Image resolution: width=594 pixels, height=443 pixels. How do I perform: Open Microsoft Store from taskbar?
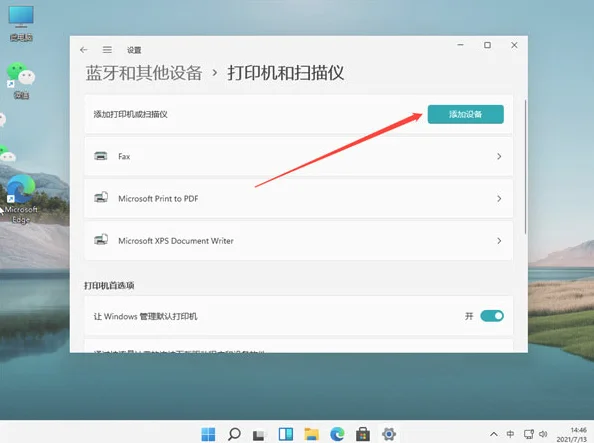point(363,434)
